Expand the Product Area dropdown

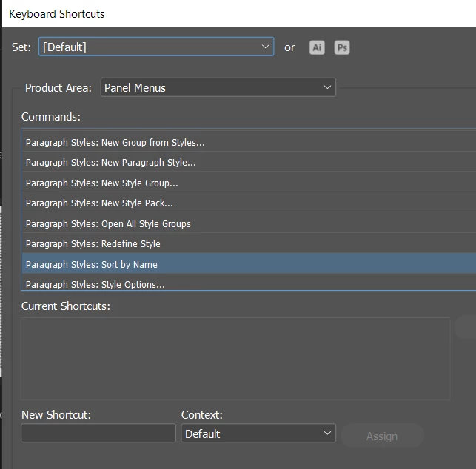click(218, 87)
